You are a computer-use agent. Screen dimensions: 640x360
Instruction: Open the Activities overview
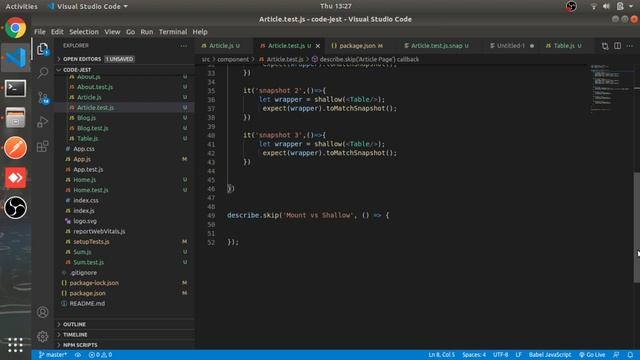tap(21, 6)
